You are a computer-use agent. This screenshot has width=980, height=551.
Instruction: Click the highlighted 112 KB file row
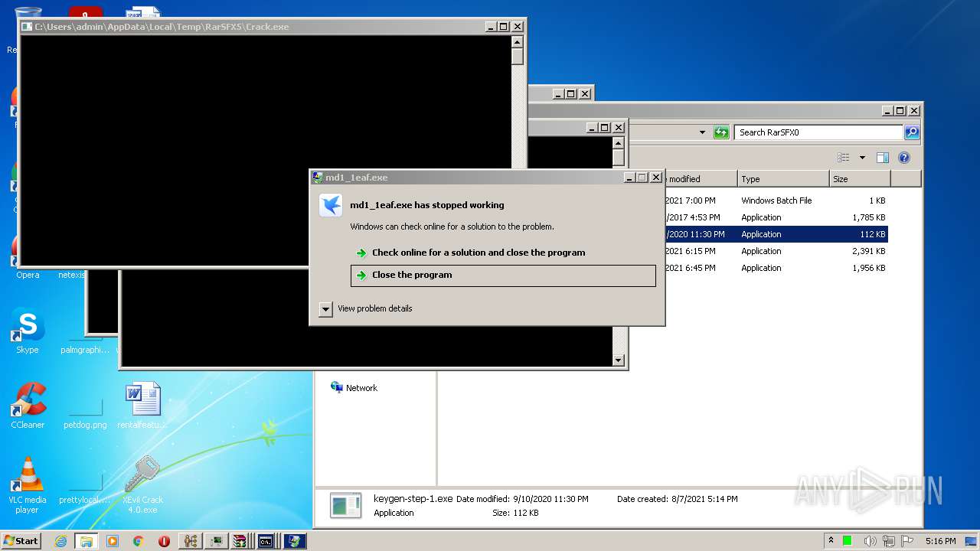click(x=776, y=234)
